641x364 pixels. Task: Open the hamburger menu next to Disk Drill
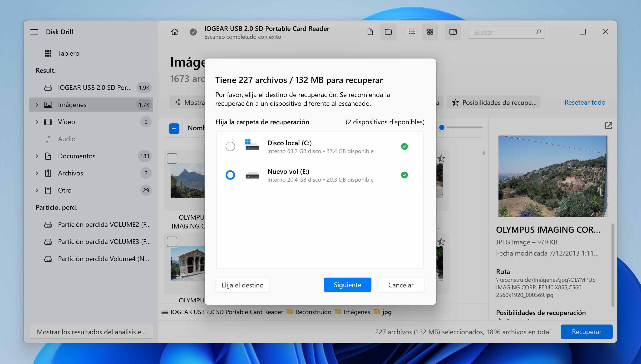(34, 32)
